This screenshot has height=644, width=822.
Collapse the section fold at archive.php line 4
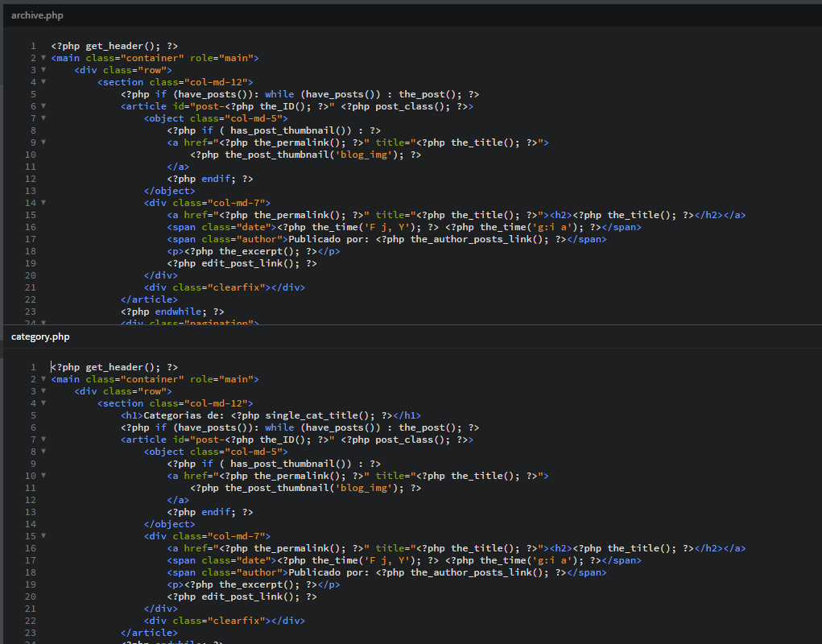point(43,82)
